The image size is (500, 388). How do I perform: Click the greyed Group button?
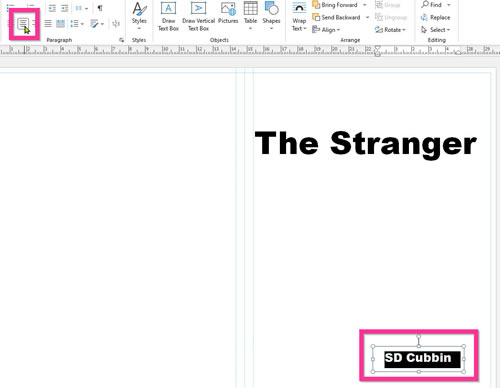[388, 5]
